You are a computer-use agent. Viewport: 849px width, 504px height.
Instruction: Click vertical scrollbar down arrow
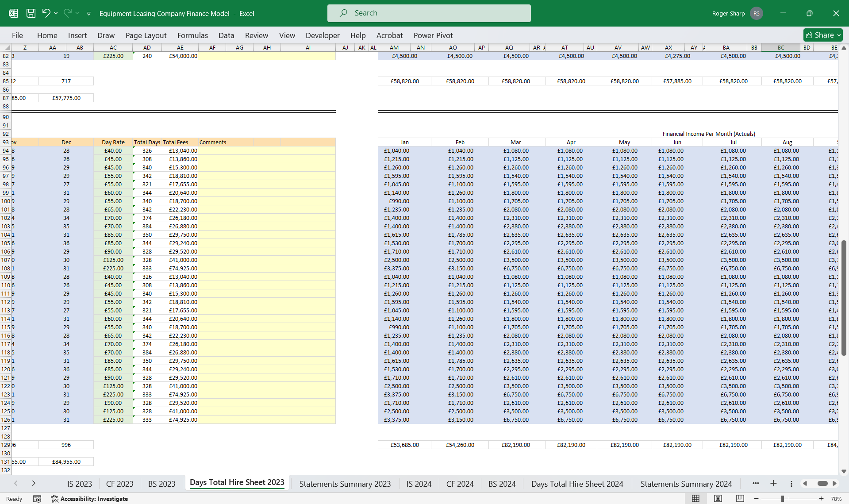click(844, 471)
